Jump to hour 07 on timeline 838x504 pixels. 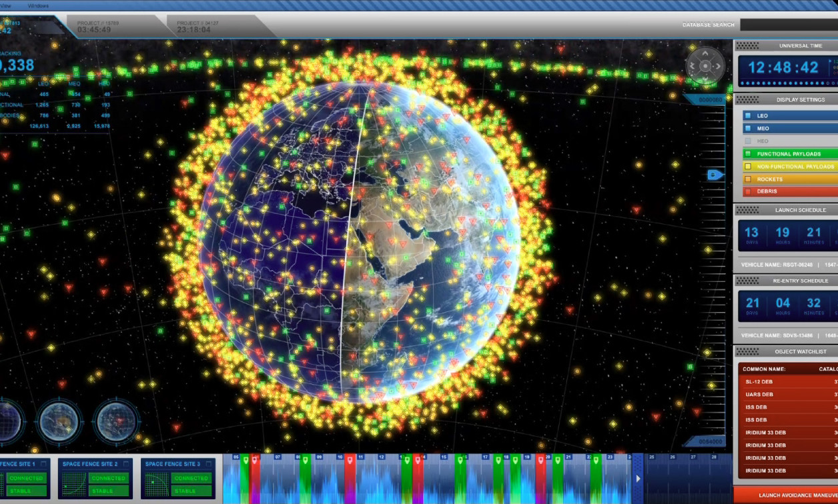tap(278, 457)
